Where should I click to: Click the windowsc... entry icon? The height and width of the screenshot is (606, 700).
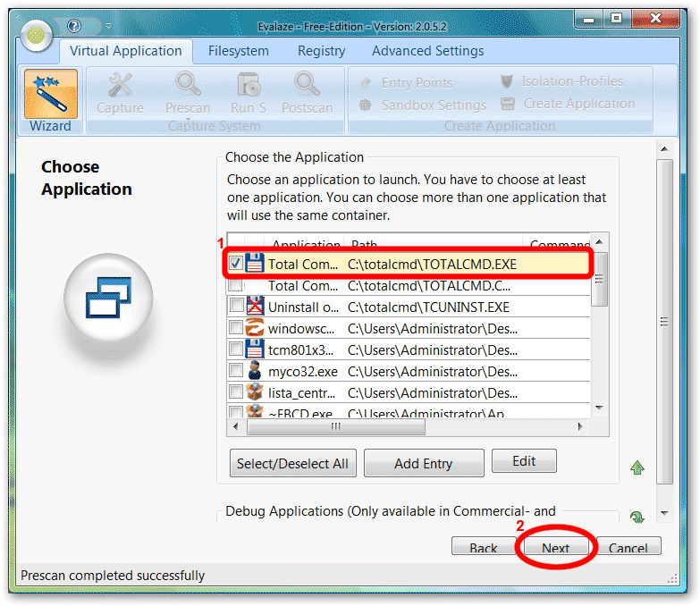pyautogui.click(x=255, y=327)
